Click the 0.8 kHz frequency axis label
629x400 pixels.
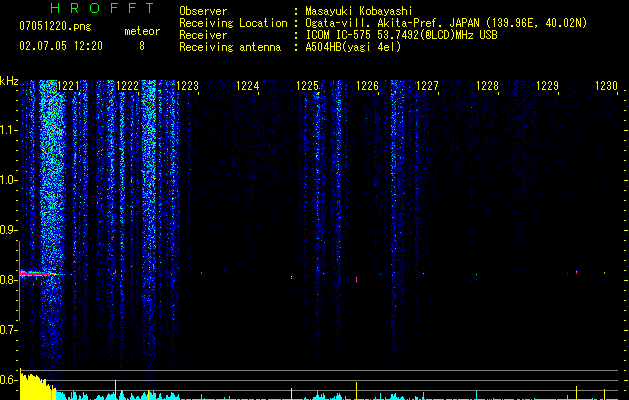[x=8, y=280]
